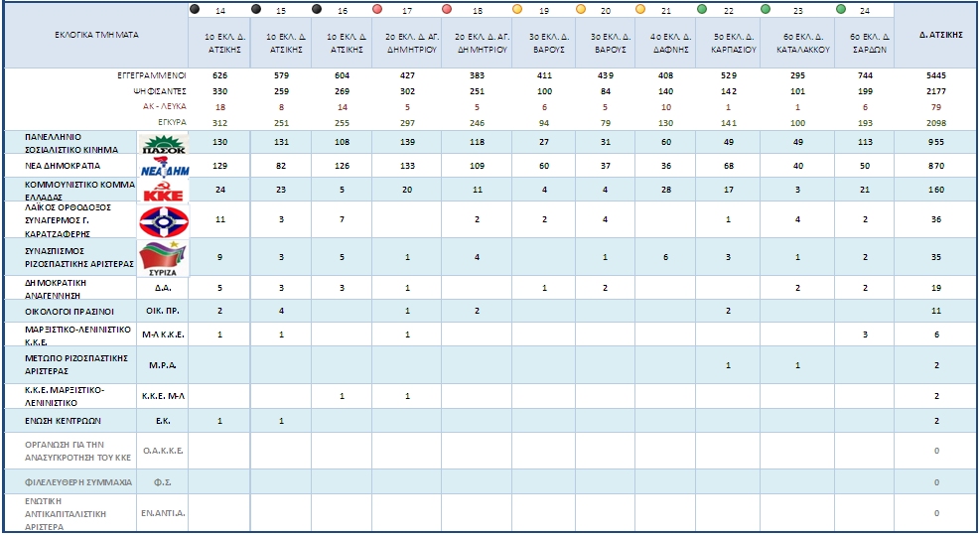
Task: Click the ΠΑΣΟΚ total value 955
Action: 935,142
